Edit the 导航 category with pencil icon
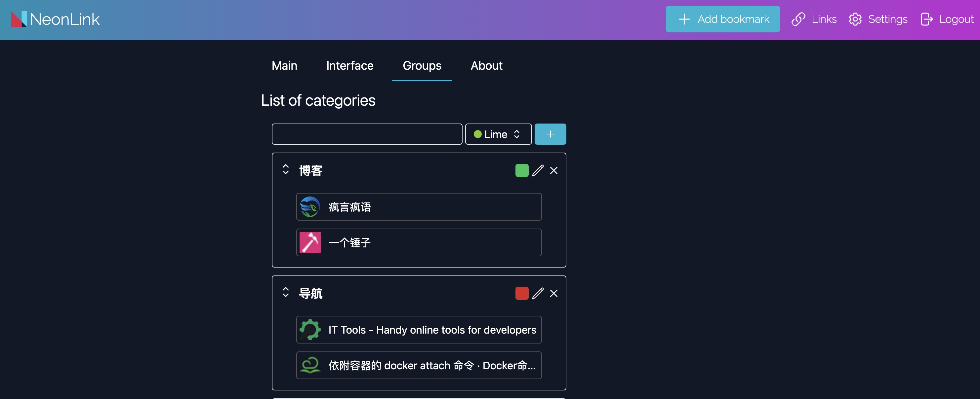The width and height of the screenshot is (980, 399). pos(538,293)
